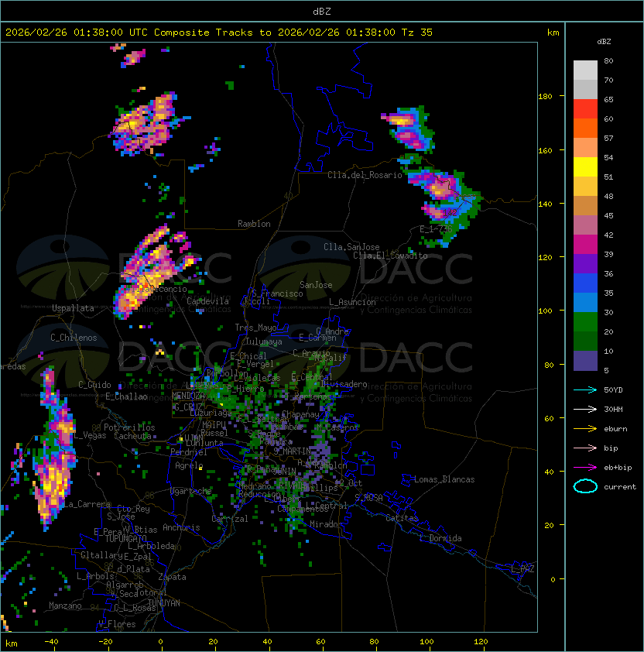The image size is (644, 652).
Task: Select the light blue 30-35 dBZ swatch
Action: [585, 303]
